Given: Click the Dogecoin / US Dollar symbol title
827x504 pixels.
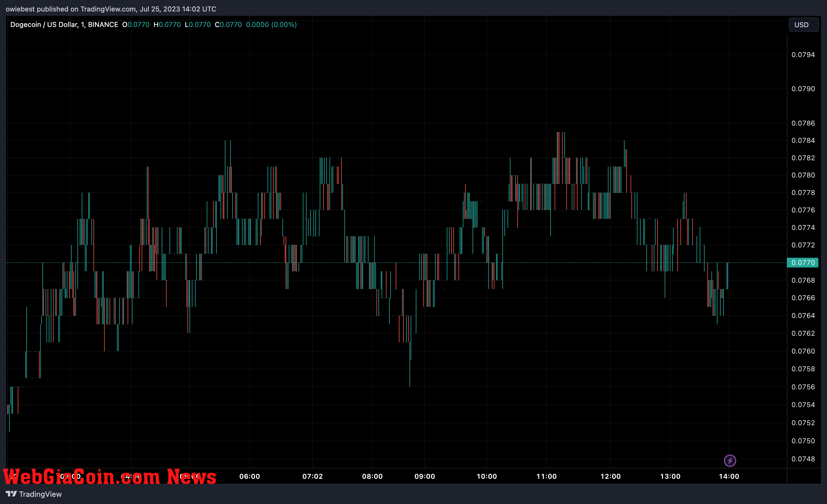Looking at the screenshot, I should pos(64,24).
